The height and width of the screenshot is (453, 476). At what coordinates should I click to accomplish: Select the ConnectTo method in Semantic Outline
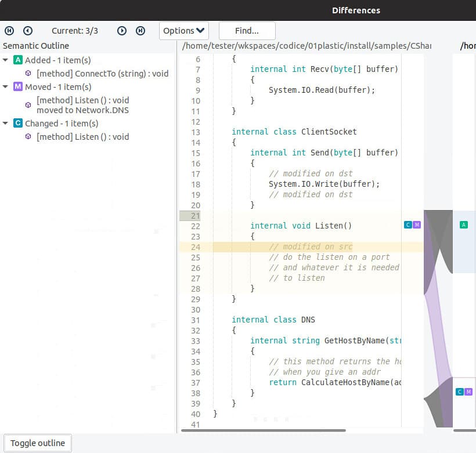pyautogui.click(x=102, y=74)
